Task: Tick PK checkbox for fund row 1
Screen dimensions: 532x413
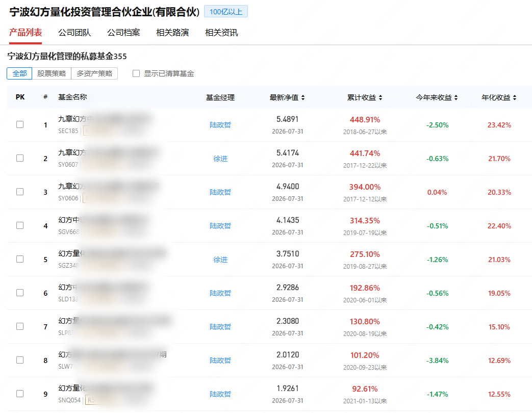Action: click(20, 124)
